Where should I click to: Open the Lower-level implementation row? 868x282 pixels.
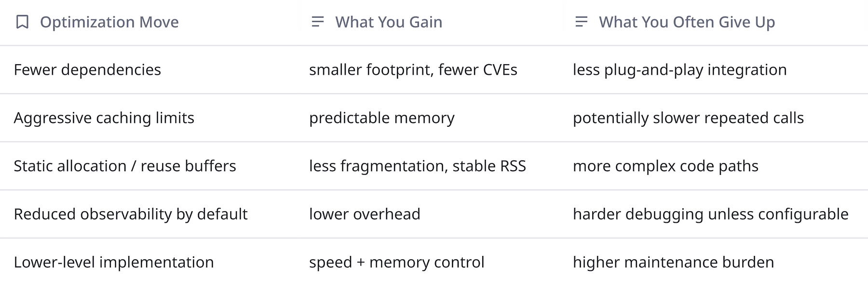click(x=114, y=263)
